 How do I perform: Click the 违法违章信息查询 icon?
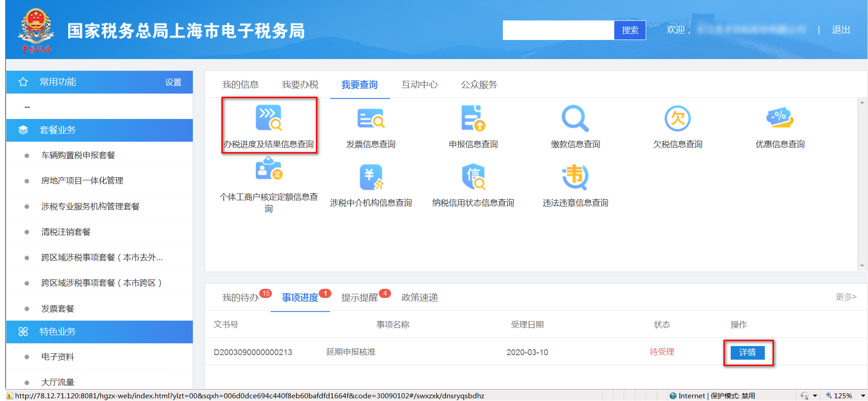(575, 177)
